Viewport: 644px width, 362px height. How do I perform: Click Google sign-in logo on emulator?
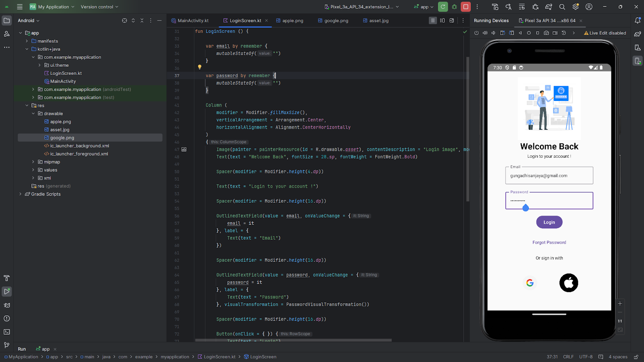pos(530,283)
